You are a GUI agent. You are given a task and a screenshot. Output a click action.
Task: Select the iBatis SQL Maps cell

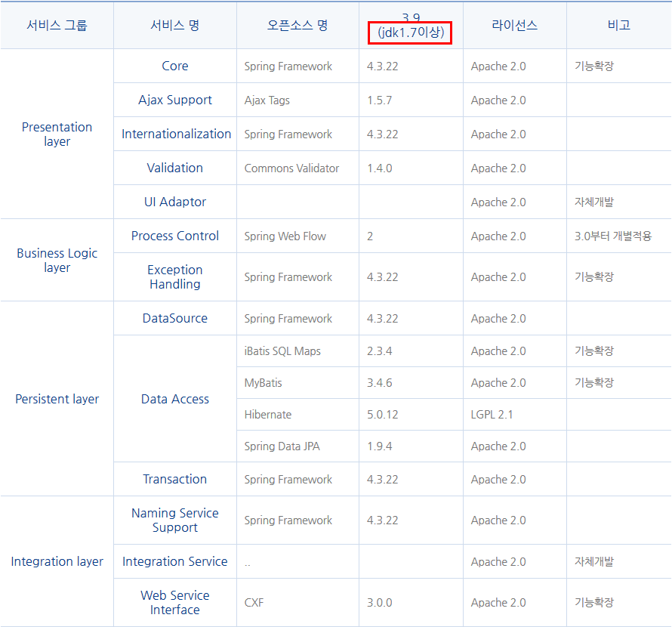pyautogui.click(x=297, y=351)
